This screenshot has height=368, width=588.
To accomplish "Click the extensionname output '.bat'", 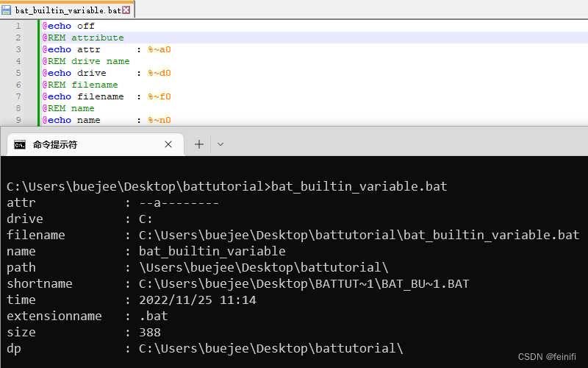I will coord(154,316).
